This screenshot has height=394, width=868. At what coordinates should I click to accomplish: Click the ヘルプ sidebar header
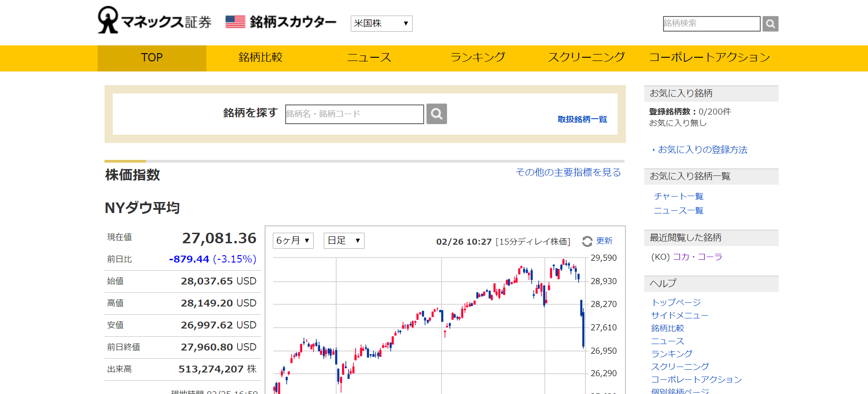pos(711,284)
